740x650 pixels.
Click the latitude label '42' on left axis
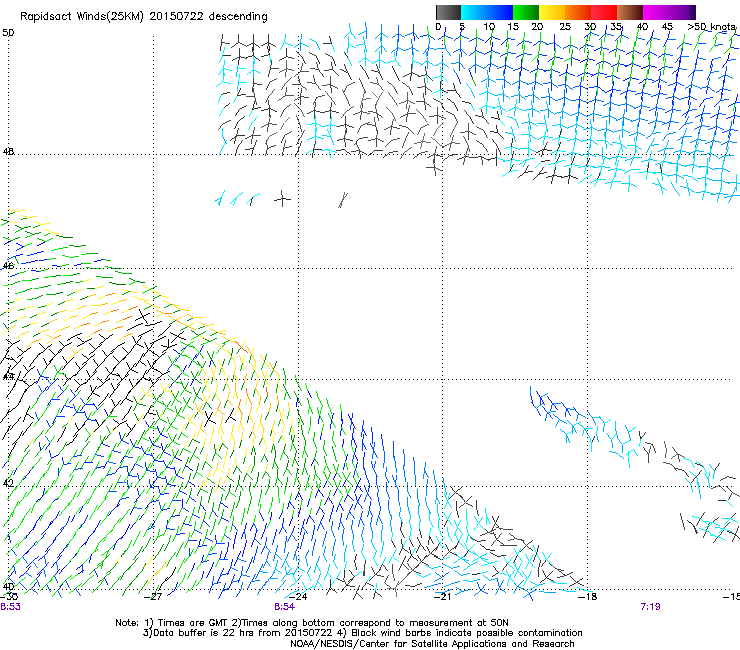click(8, 483)
